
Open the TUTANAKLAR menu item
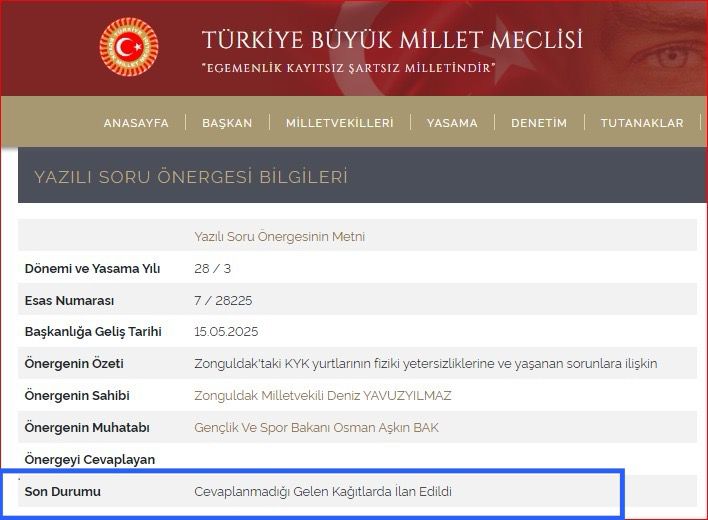642,123
